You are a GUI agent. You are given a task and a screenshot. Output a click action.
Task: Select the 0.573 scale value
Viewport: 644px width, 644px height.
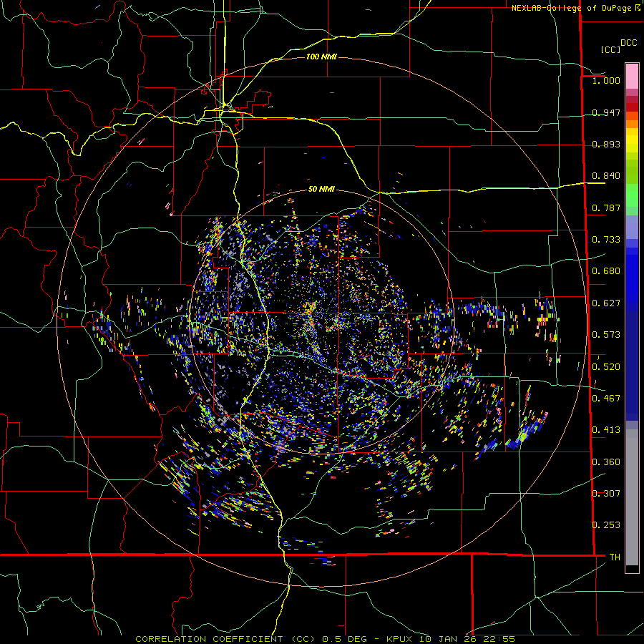[x=606, y=335]
